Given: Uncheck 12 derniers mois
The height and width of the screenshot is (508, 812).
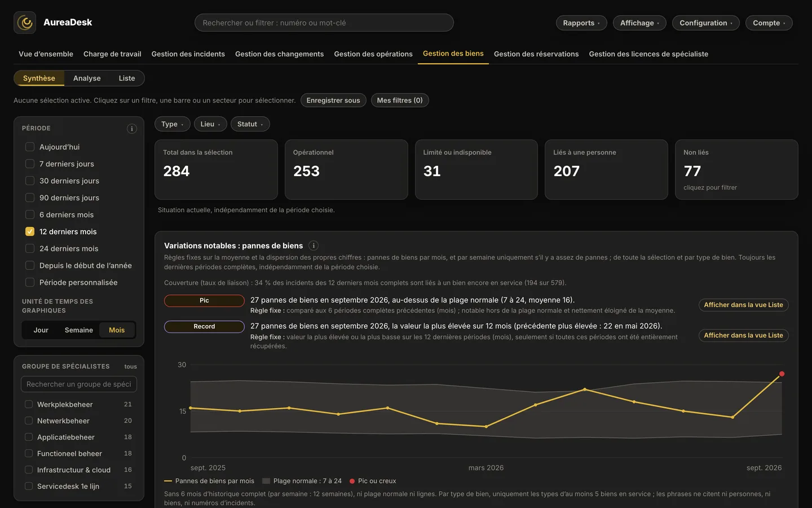Looking at the screenshot, I should (x=30, y=231).
